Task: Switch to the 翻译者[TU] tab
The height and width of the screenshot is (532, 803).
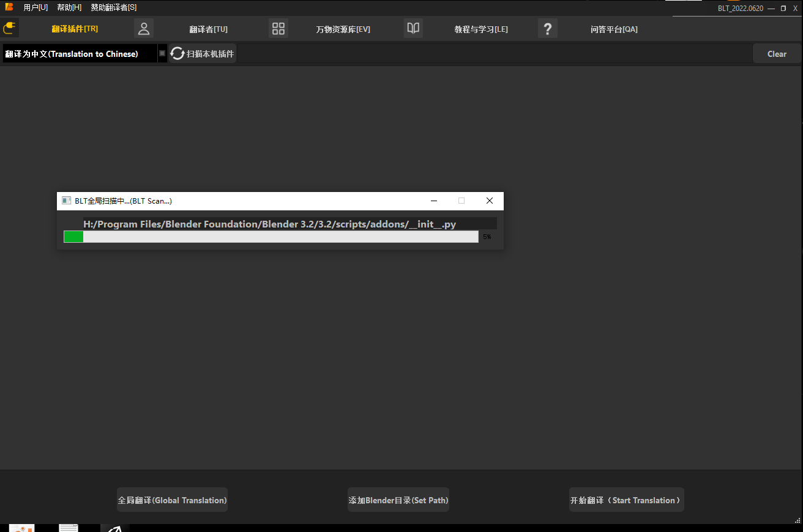Action: [208, 29]
